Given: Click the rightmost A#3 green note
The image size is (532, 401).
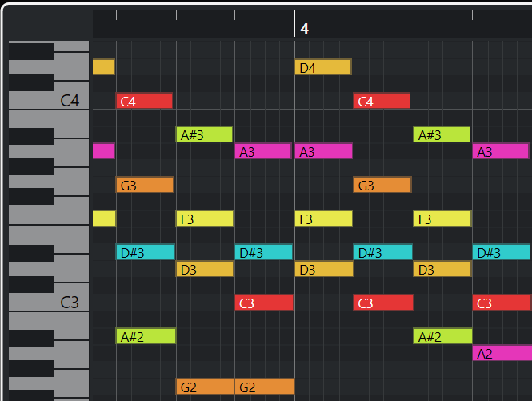Looking at the screenshot, I should pyautogui.click(x=442, y=135).
